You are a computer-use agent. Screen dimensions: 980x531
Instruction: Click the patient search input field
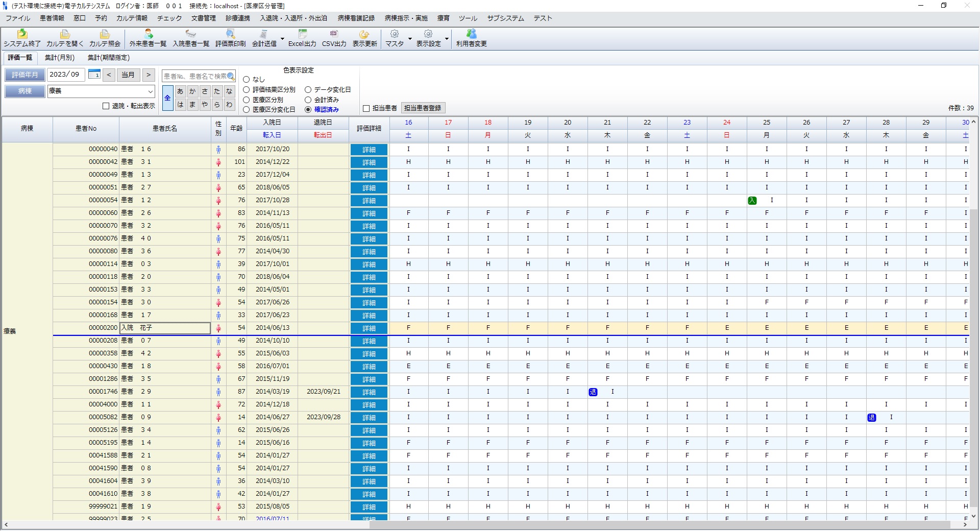(x=195, y=76)
